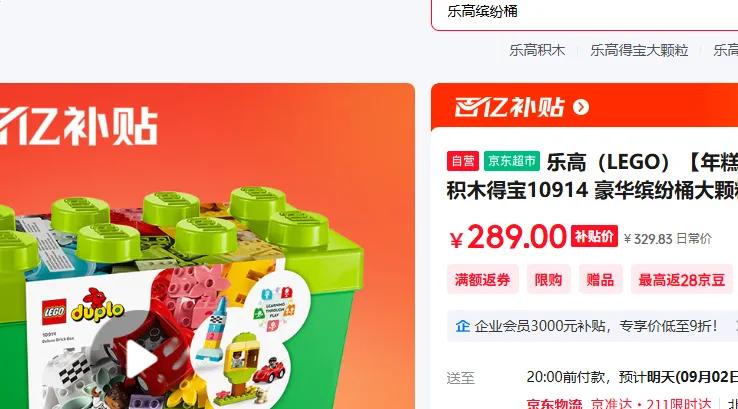Viewport: 738px width, 409px height.
Task: Play the product video
Action: (140, 359)
